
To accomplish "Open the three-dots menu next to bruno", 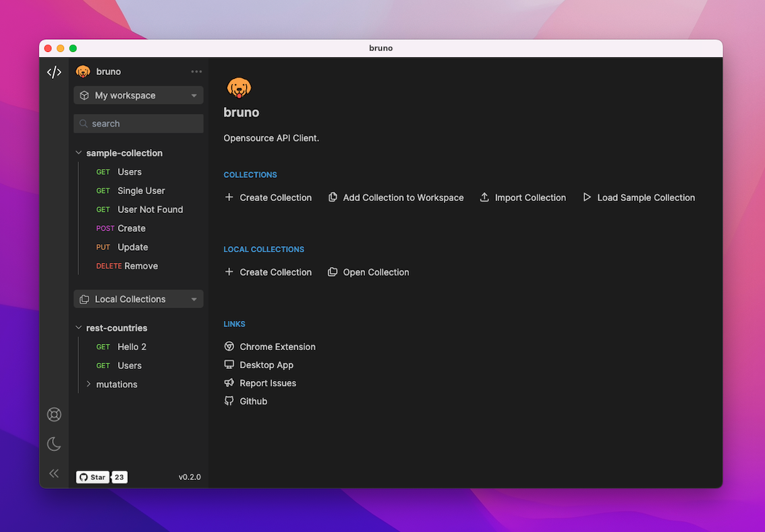I will click(x=196, y=71).
